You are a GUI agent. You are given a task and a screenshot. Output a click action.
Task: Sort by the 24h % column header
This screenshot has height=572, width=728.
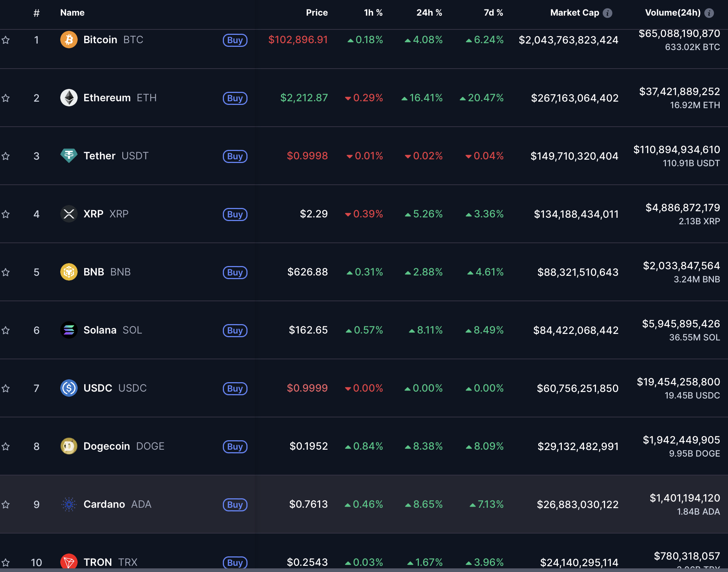[x=429, y=13]
